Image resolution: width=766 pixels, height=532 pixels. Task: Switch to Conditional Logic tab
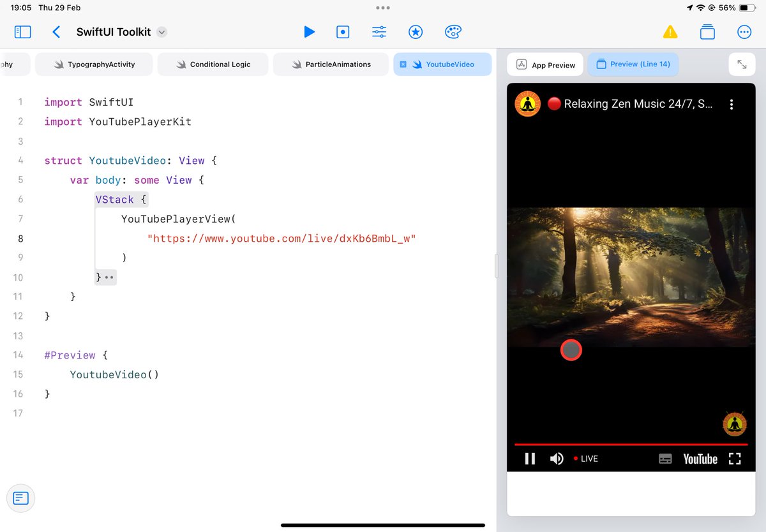coord(213,64)
